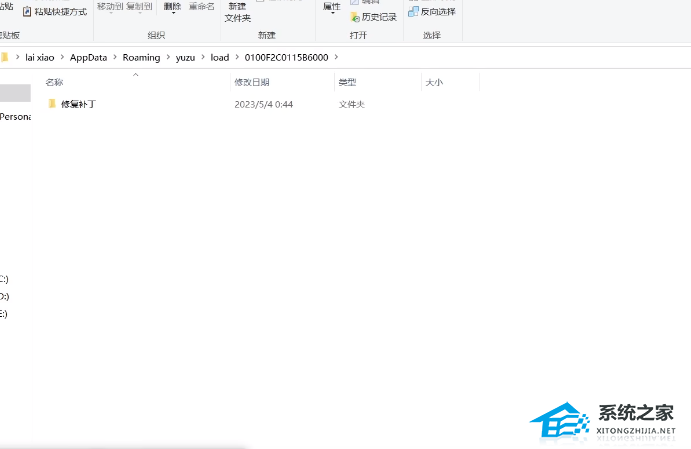Expand the chevron after lai xiao
Screen dimensions: 691x449
(x=62, y=57)
